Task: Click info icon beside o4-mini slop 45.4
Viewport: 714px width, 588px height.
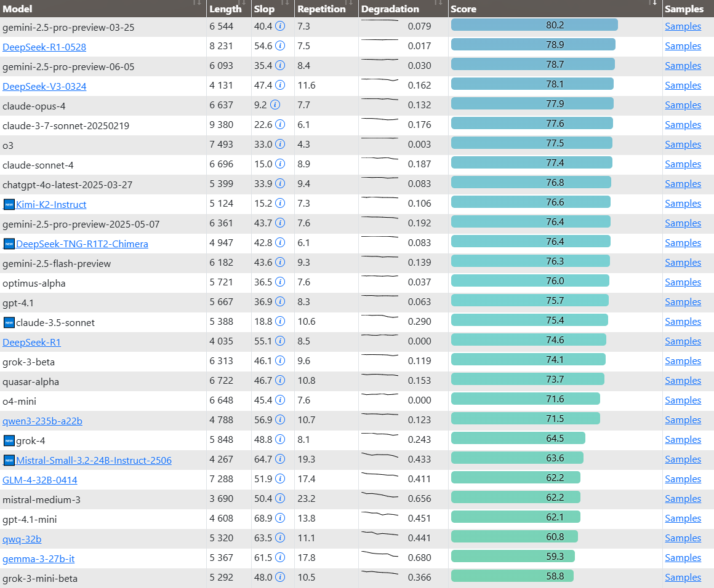Action: click(x=280, y=400)
